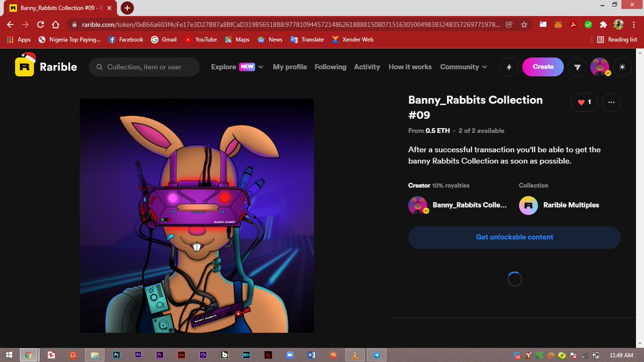Viewport: 644px width, 362px height.
Task: Expand the Explore dropdown chevron
Action: click(x=261, y=67)
